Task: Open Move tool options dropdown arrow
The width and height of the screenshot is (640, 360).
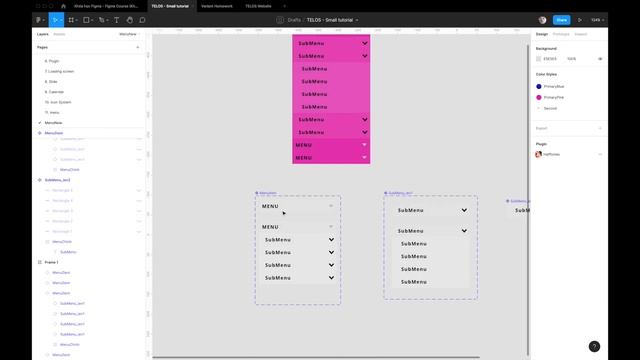Action: tap(61, 20)
